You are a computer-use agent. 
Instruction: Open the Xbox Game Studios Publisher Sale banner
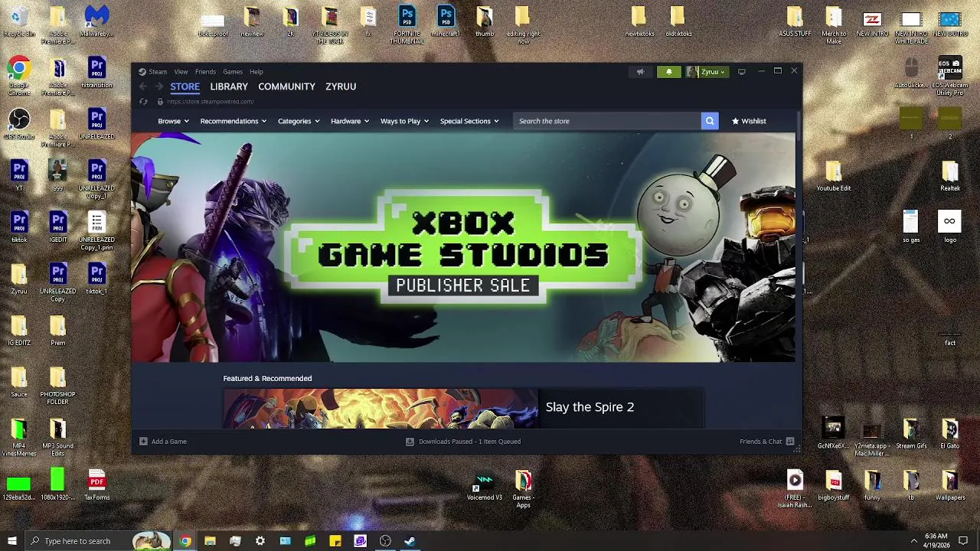tap(463, 247)
